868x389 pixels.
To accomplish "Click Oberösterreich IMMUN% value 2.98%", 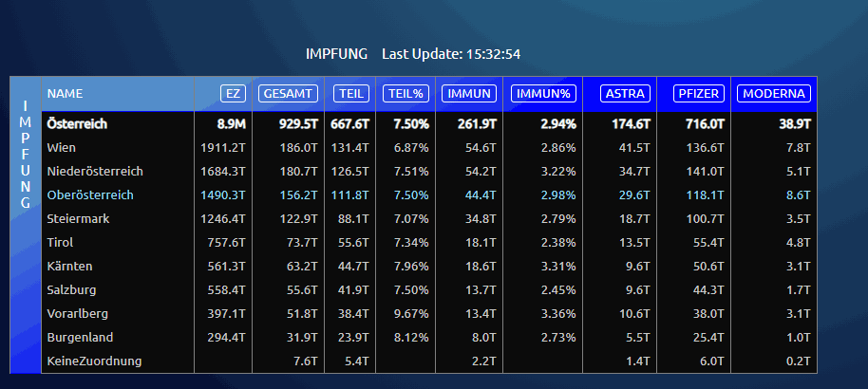I will coord(558,195).
